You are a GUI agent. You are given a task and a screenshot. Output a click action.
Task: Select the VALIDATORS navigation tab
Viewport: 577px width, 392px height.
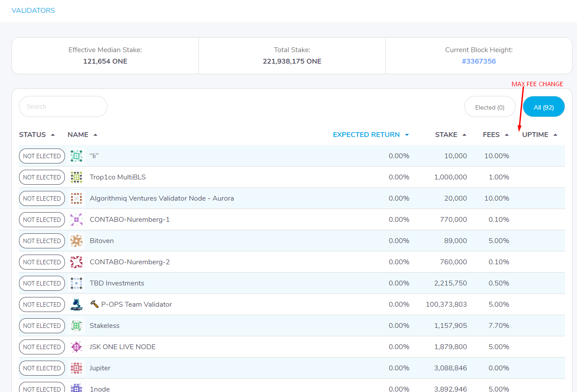(x=33, y=10)
